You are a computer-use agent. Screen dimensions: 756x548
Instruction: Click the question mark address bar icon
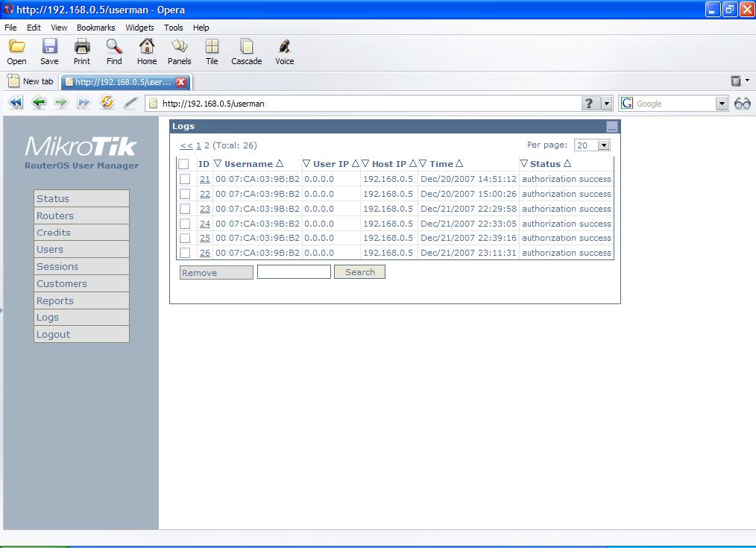[x=589, y=103]
